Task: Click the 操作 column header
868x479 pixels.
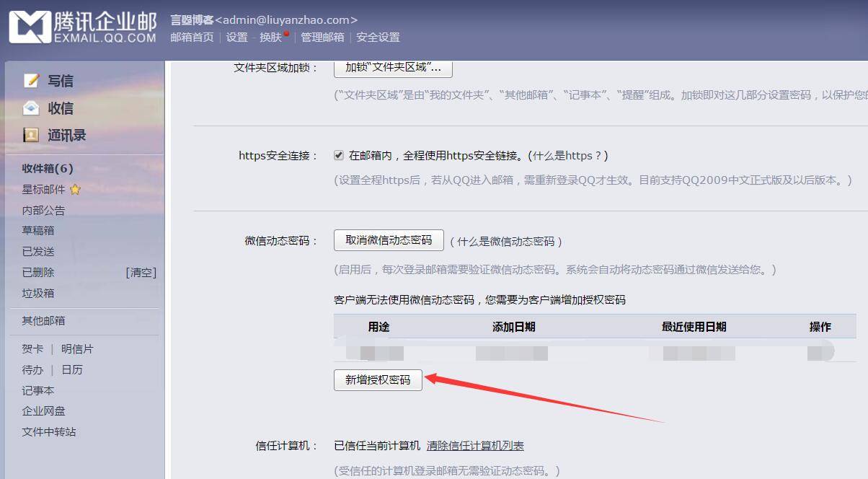Action: coord(820,327)
